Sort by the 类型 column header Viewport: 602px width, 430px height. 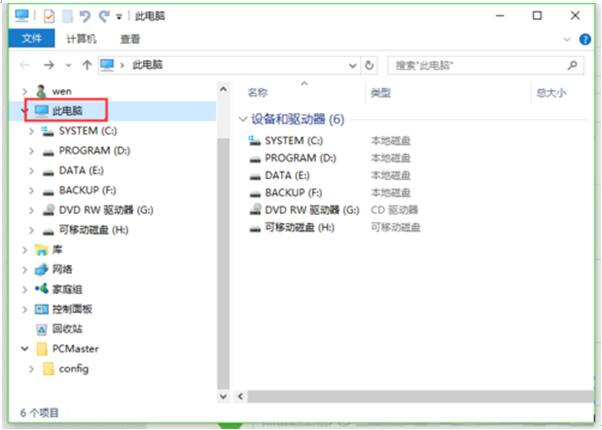tap(381, 93)
